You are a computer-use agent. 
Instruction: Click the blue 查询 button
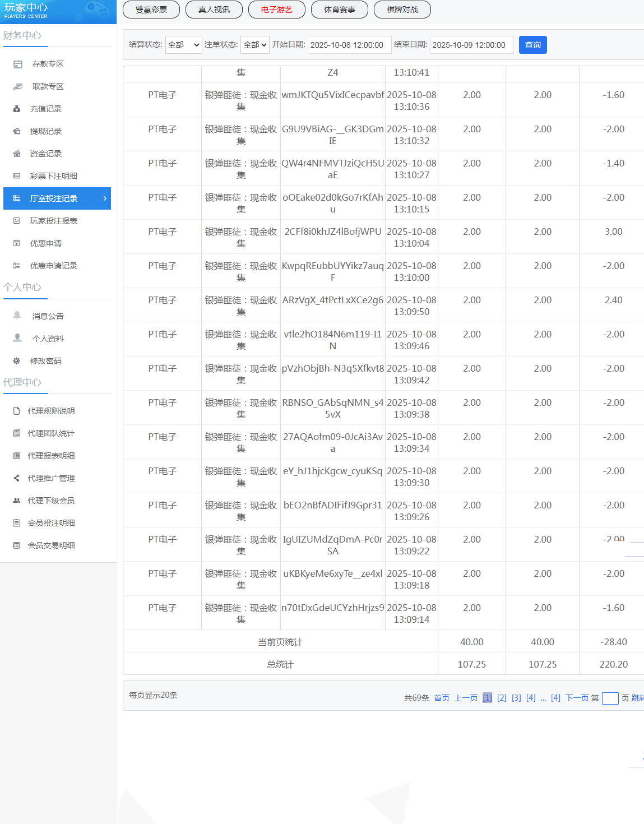[x=532, y=45]
